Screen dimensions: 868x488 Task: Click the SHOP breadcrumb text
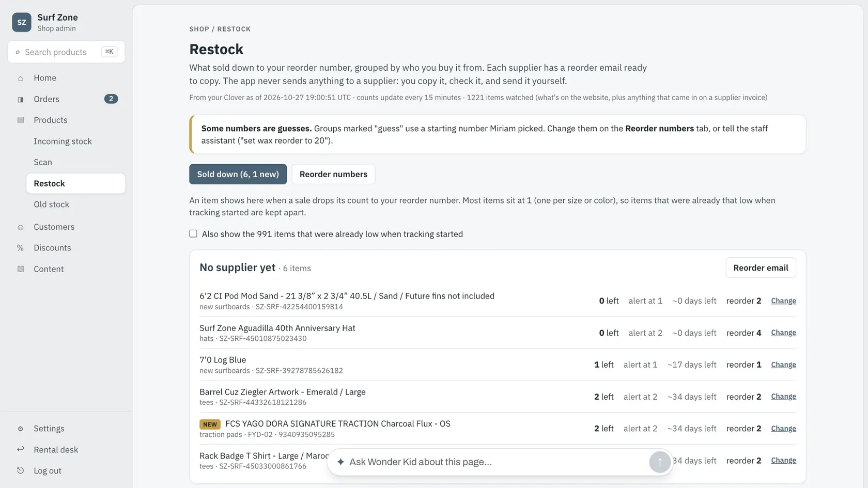click(x=199, y=29)
